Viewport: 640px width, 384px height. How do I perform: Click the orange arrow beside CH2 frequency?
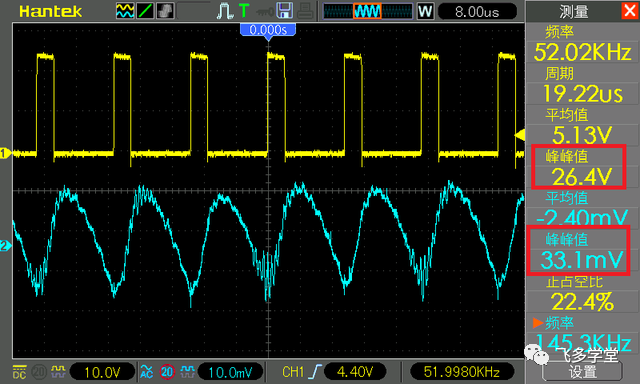click(x=538, y=323)
